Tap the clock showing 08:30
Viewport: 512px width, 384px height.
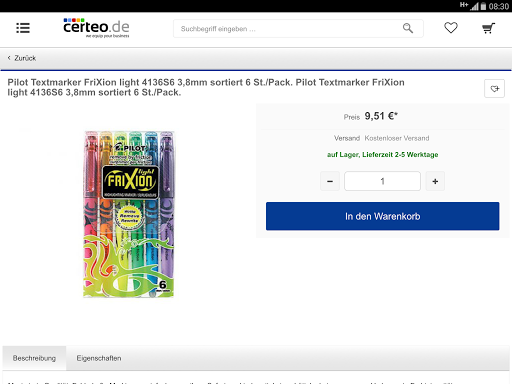pos(499,6)
